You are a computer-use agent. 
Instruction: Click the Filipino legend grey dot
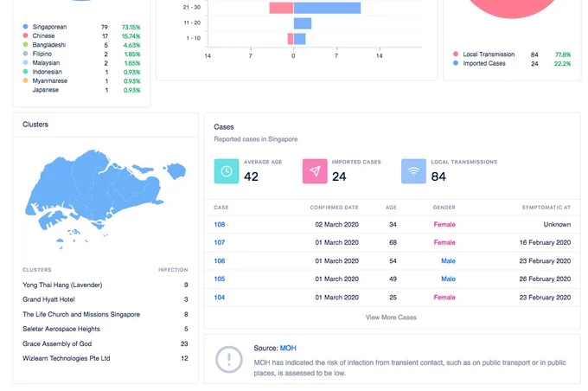25,54
